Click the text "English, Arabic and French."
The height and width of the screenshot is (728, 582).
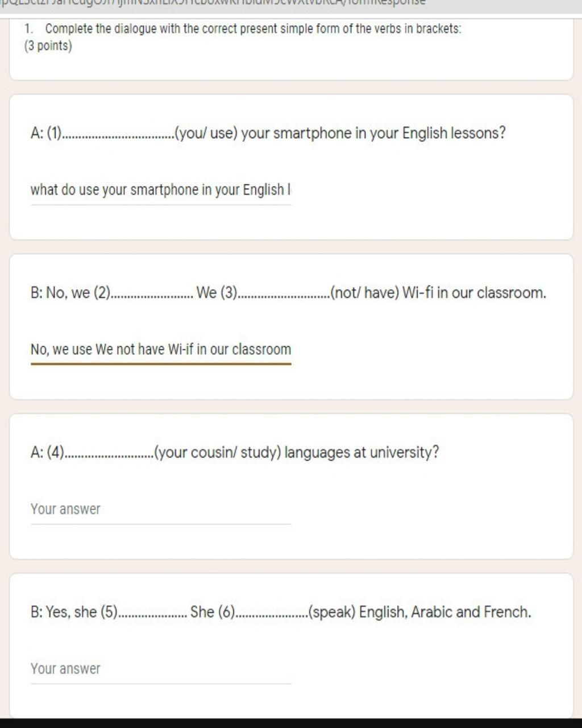click(x=446, y=613)
